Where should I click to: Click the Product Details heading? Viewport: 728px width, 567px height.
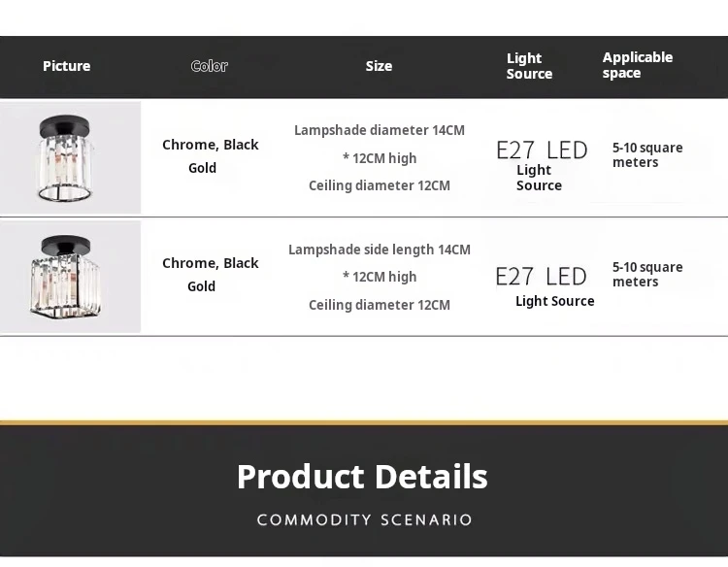tap(362, 477)
